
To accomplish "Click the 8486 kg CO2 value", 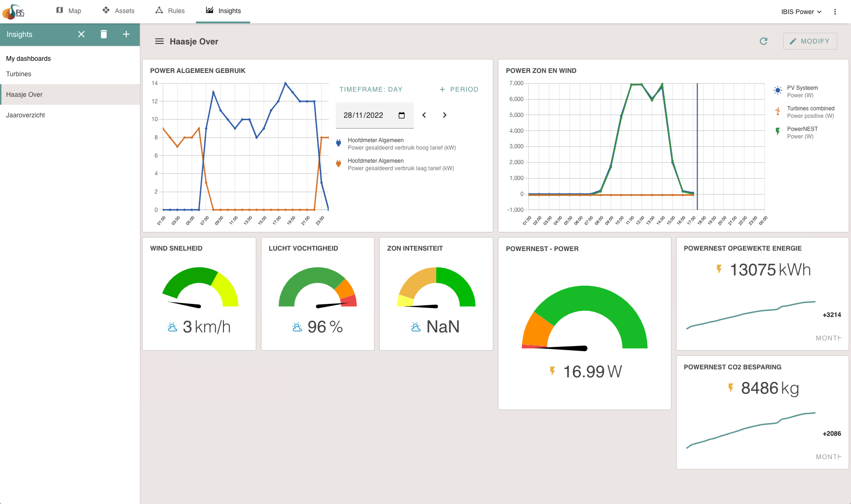I will click(x=770, y=388).
